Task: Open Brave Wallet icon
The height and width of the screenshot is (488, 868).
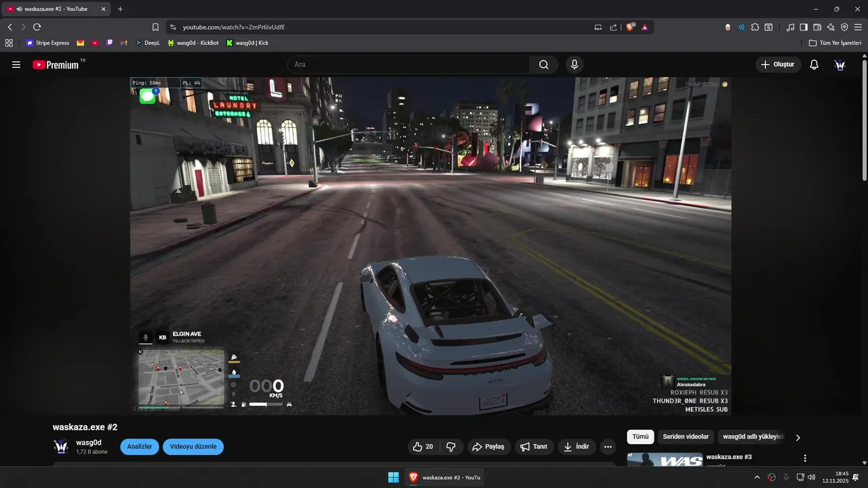Action: [x=817, y=27]
